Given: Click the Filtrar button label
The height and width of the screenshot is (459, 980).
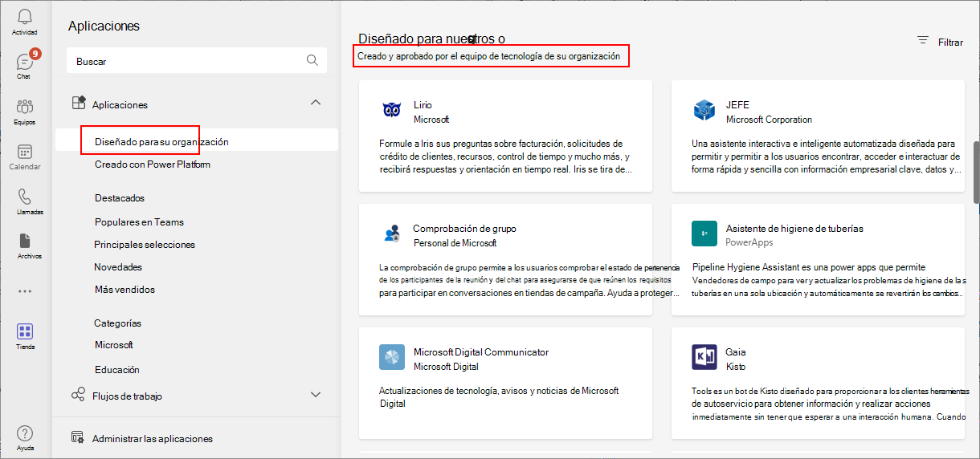Looking at the screenshot, I should (x=950, y=43).
